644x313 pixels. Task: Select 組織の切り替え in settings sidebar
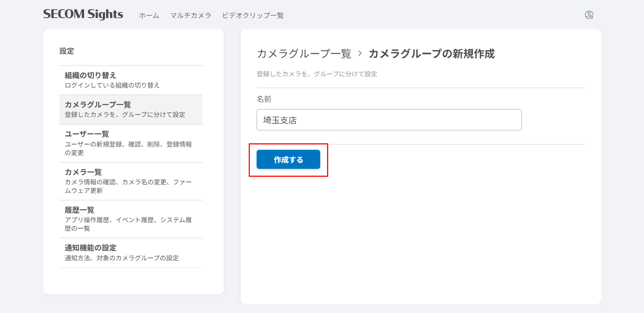pos(131,80)
